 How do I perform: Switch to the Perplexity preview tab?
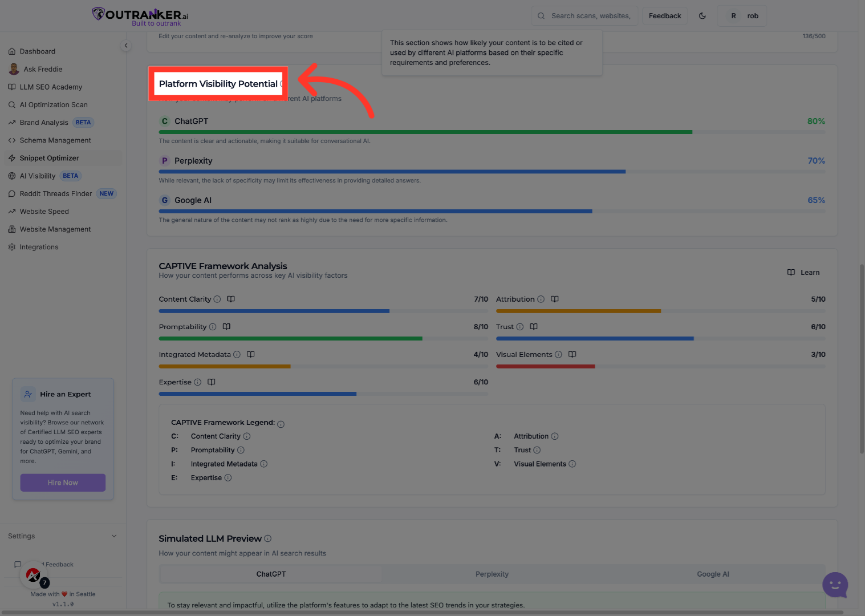click(x=492, y=574)
